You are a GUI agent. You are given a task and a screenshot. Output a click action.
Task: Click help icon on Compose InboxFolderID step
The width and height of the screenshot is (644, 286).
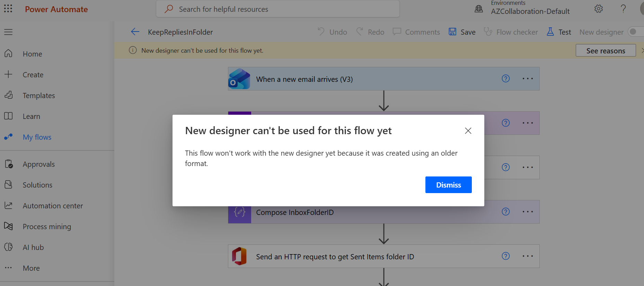[x=505, y=212]
